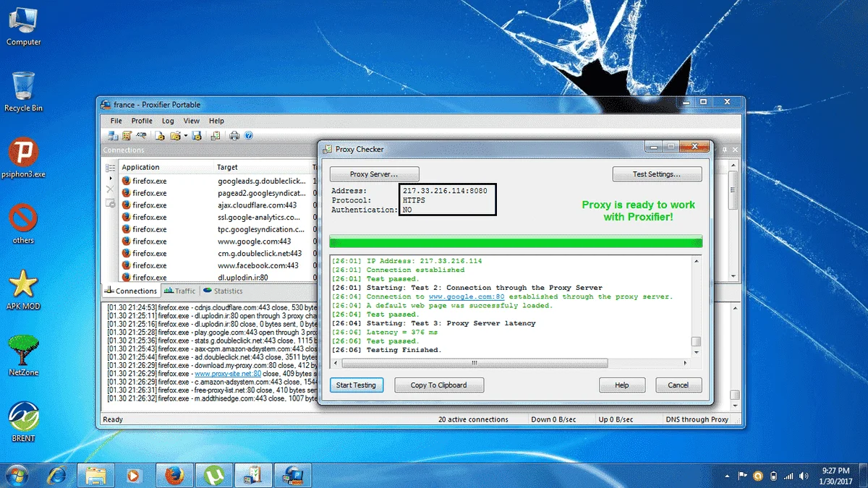Viewport: 868px width, 488px height.
Task: Switch to the Statistics tab
Action: (x=224, y=291)
